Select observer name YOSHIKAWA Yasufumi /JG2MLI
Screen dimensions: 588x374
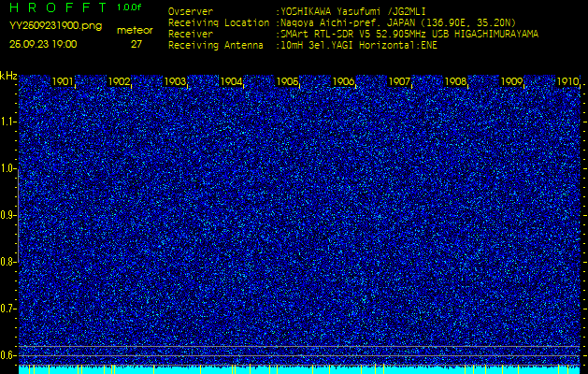click(352, 12)
